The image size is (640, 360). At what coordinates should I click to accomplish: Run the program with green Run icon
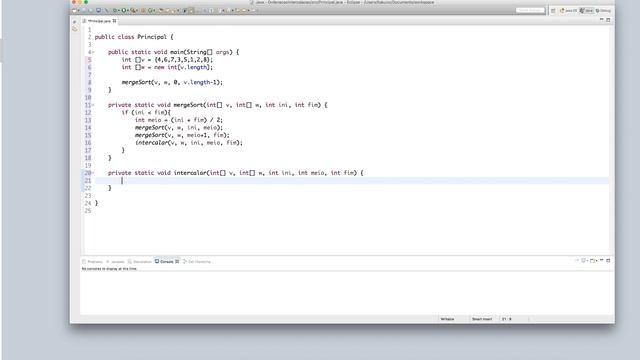(x=124, y=11)
